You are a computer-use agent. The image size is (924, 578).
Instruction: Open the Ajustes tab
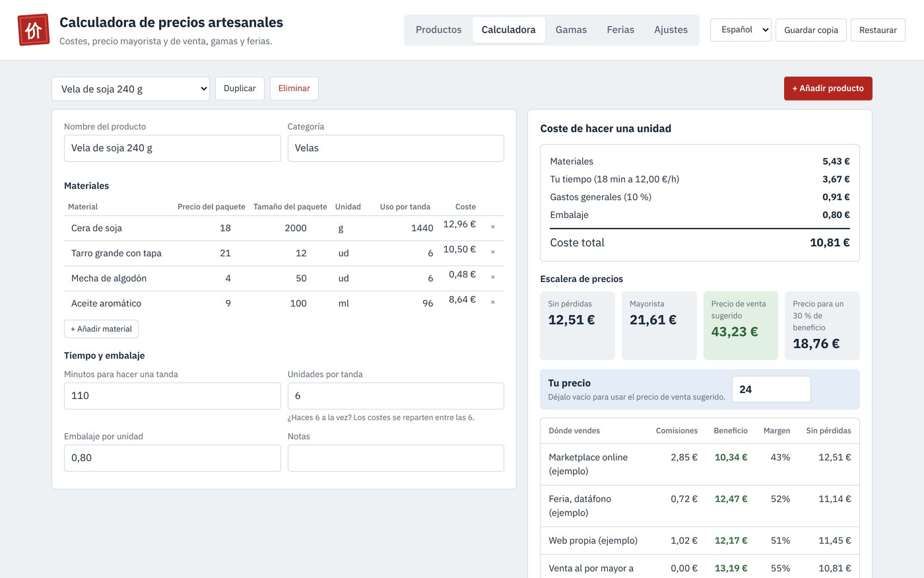pyautogui.click(x=671, y=30)
